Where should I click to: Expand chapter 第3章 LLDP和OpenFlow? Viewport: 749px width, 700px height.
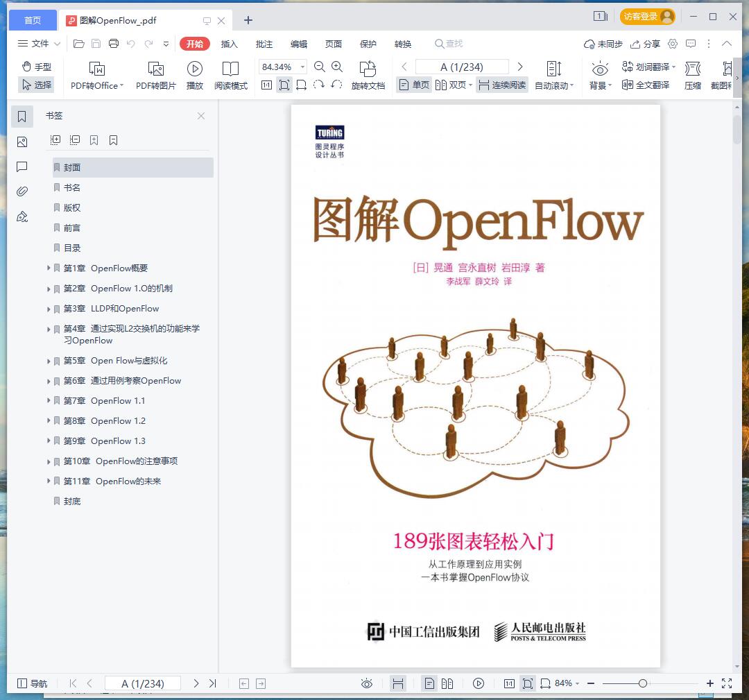[x=49, y=309]
